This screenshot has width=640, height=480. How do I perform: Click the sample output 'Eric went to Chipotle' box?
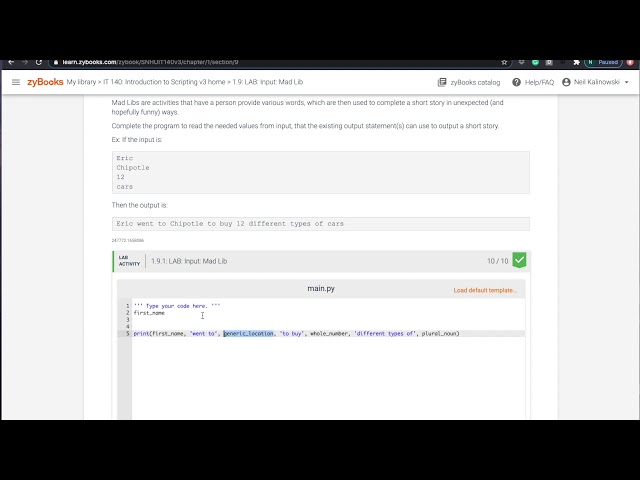pyautogui.click(x=321, y=224)
